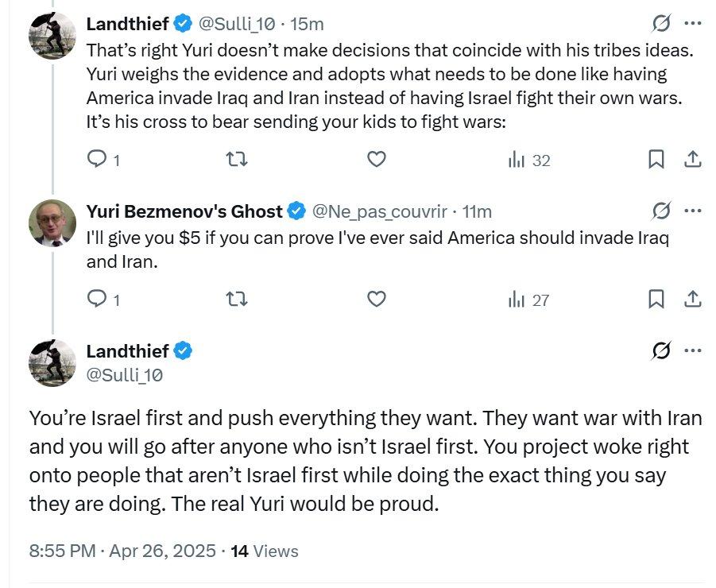This screenshot has width=716, height=588.
Task: Open Grok icon on Landthief's first tweet
Action: (660, 23)
